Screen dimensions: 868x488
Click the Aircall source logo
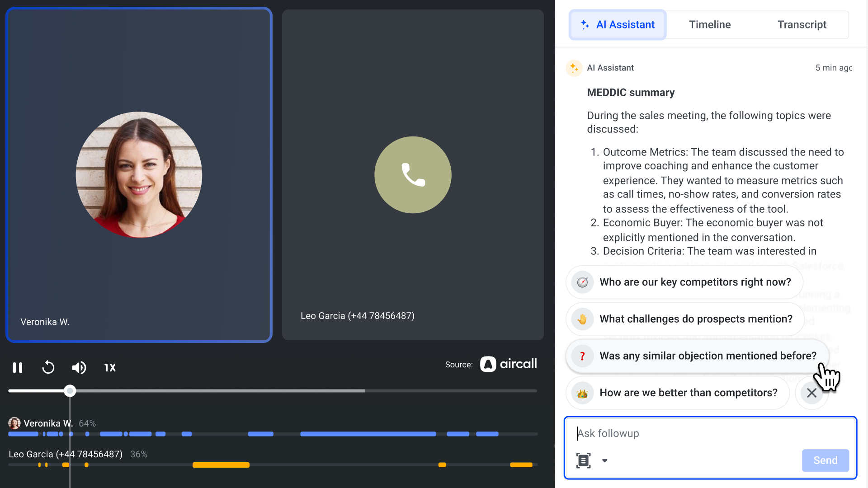(508, 364)
